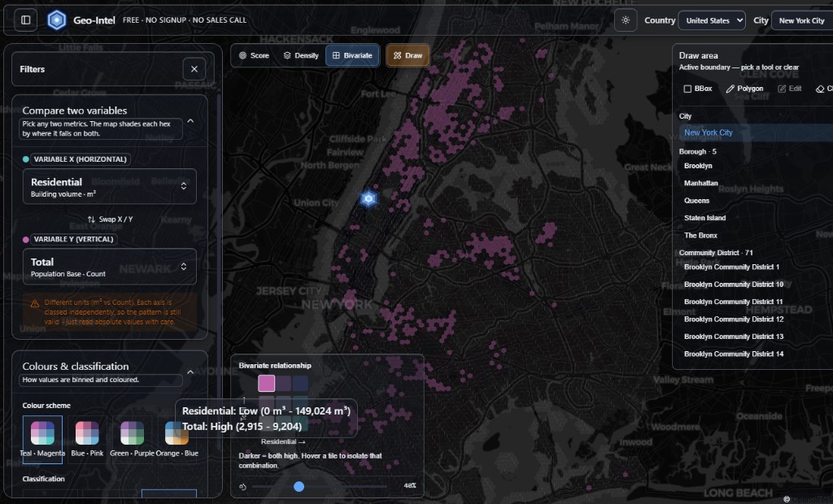This screenshot has height=504, width=833.
Task: Click the 'Community District · 71' heading
Action: (716, 253)
